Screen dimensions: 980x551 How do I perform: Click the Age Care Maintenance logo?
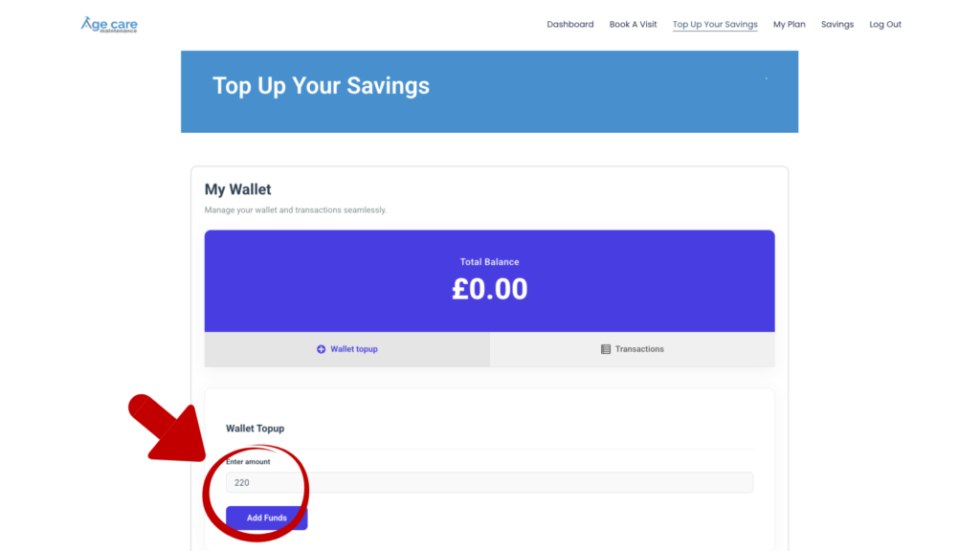click(109, 25)
